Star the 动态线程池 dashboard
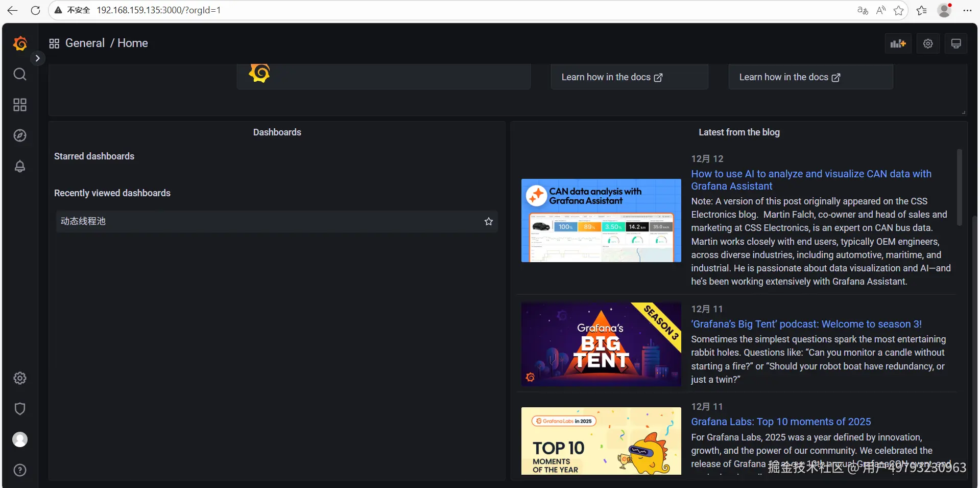Screen dimensions: 980x488 489,221
